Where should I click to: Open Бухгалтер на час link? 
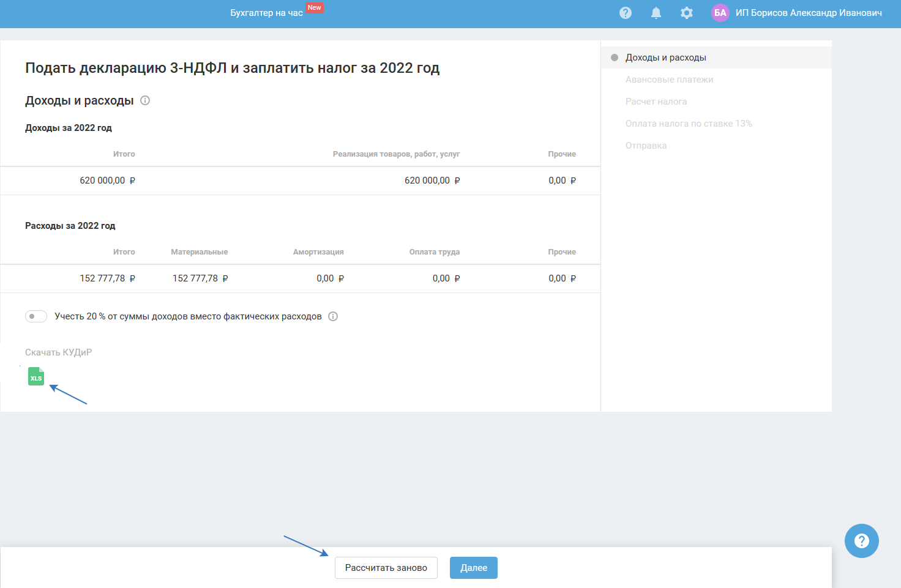pyautogui.click(x=266, y=13)
